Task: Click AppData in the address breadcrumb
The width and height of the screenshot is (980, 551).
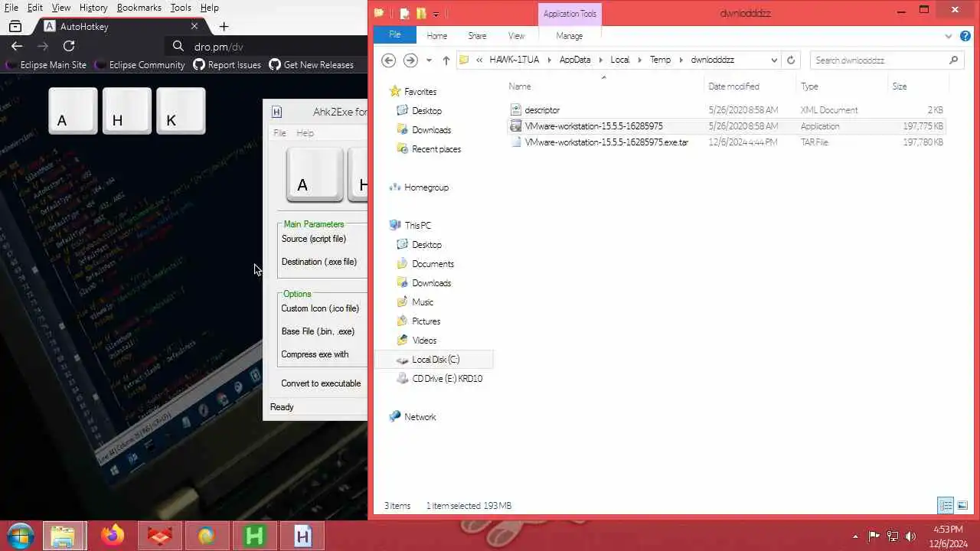Action: [575, 60]
